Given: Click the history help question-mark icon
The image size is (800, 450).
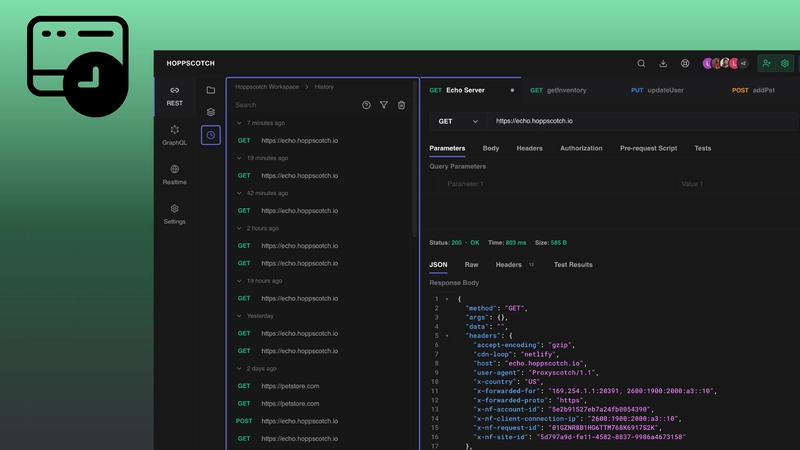Looking at the screenshot, I should 366,105.
